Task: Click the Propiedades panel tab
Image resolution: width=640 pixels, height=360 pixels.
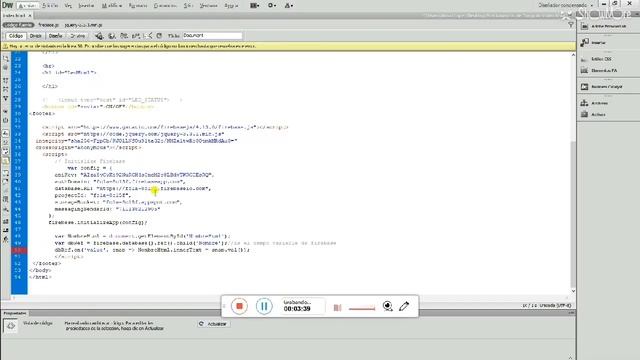Action: pyautogui.click(x=15, y=313)
